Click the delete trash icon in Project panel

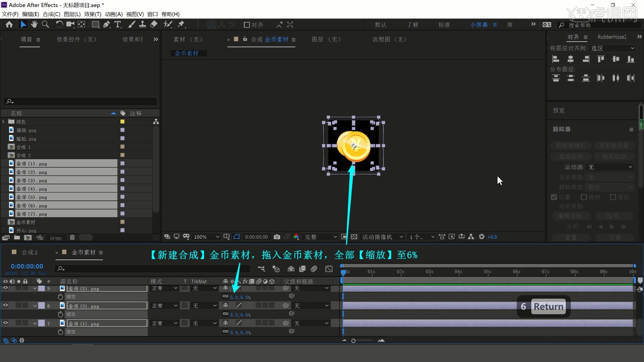[x=72, y=238]
